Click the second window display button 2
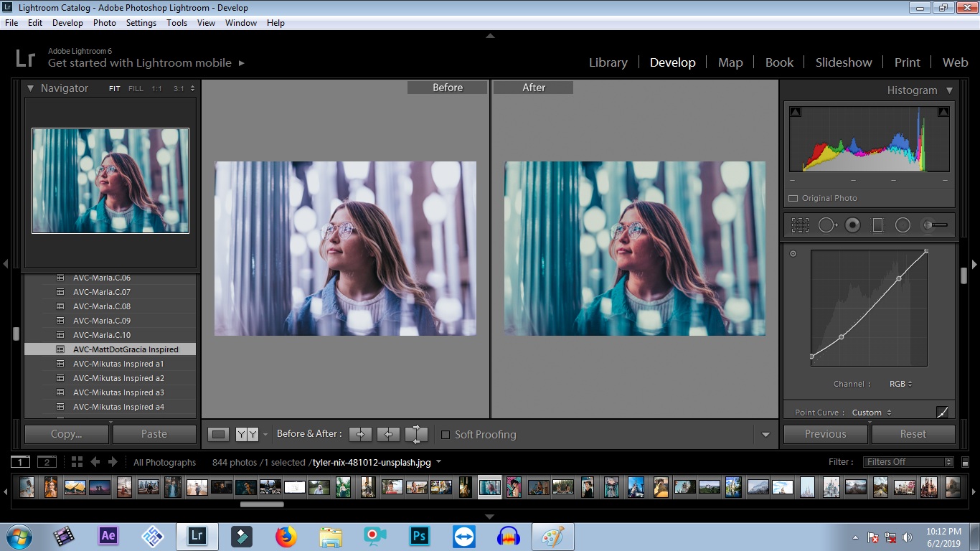Image resolution: width=980 pixels, height=551 pixels. click(x=47, y=462)
